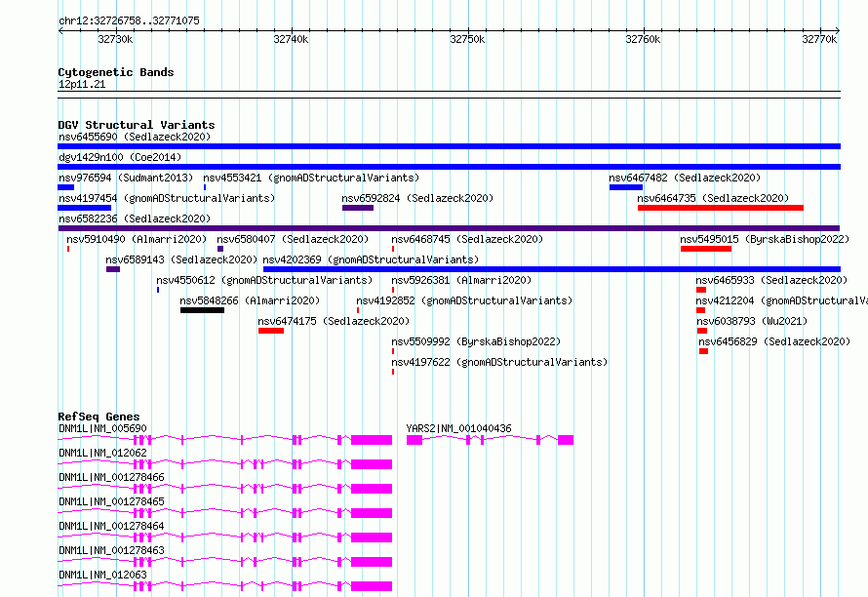
Task: Click the large last exon of DNM1L NM_005690
Action: pyautogui.click(x=372, y=440)
